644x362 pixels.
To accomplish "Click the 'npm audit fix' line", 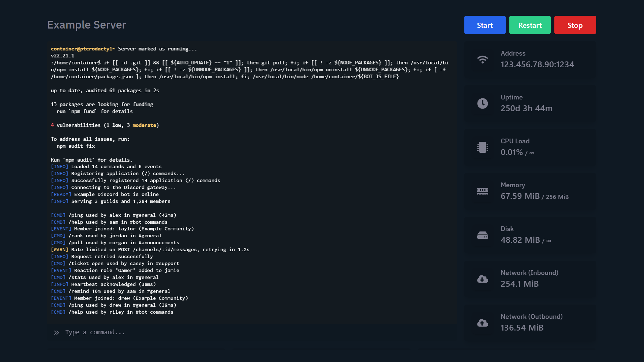I will 76,146.
